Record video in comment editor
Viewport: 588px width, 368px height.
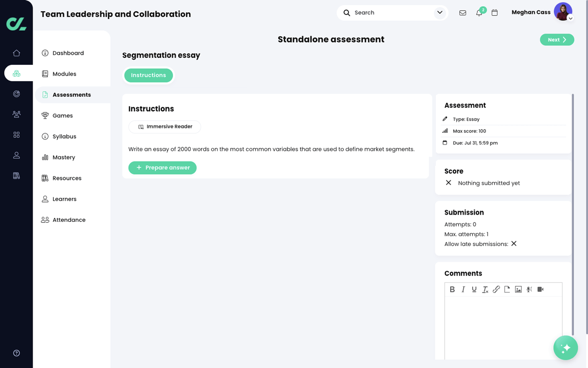click(x=540, y=289)
